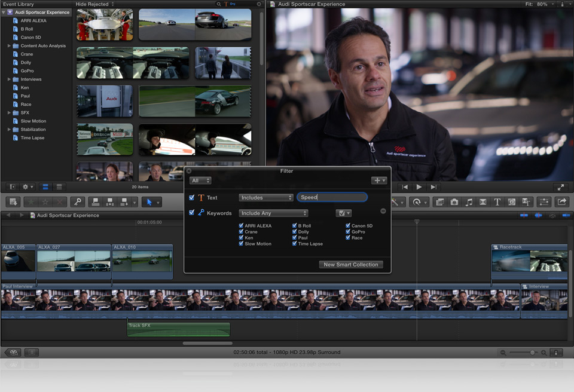The image size is (574, 392).
Task: Play the viewer video
Action: tap(419, 187)
